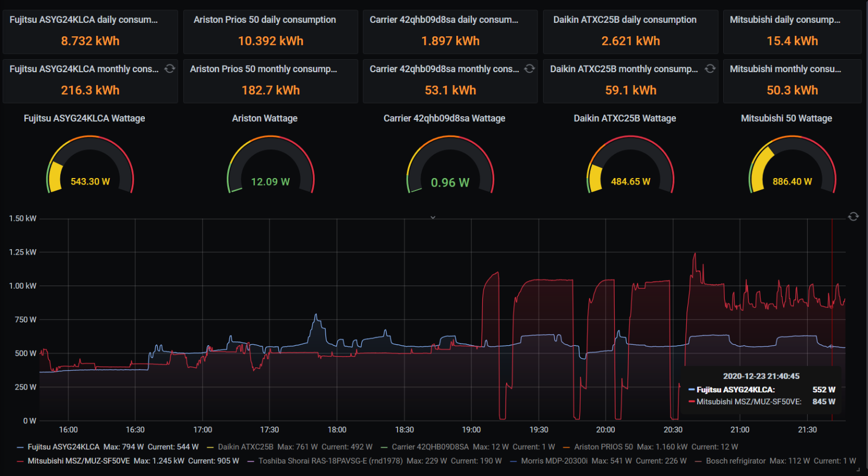
Task: Click Morris Current: 226 W legend value
Action: (661, 461)
